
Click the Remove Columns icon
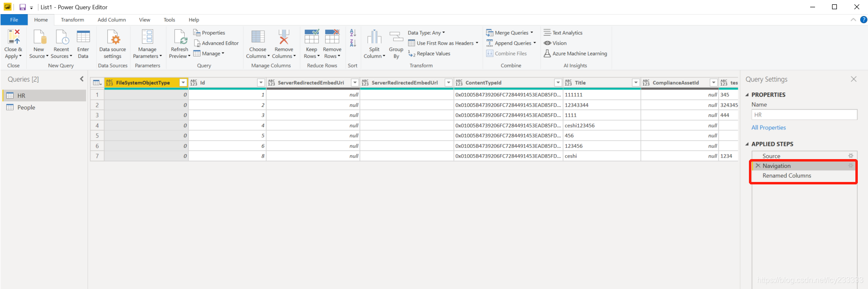284,37
